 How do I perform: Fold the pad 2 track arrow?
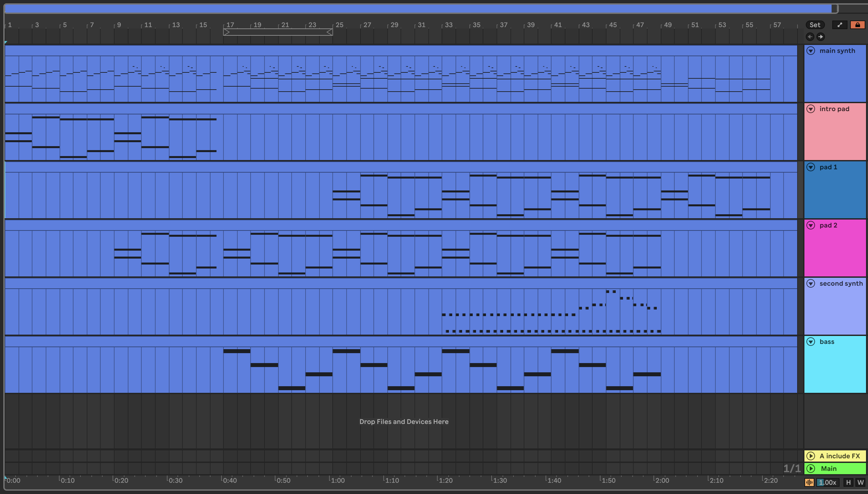[x=811, y=225]
